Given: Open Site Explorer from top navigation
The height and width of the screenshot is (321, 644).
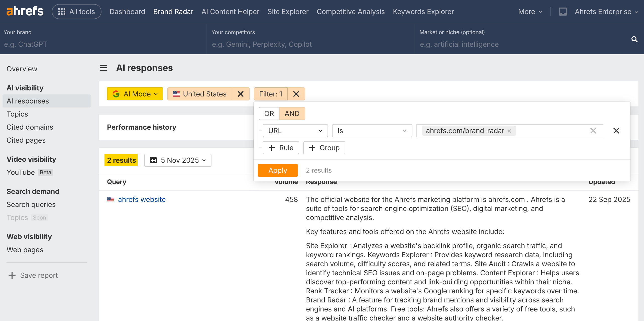Looking at the screenshot, I should pyautogui.click(x=288, y=12).
